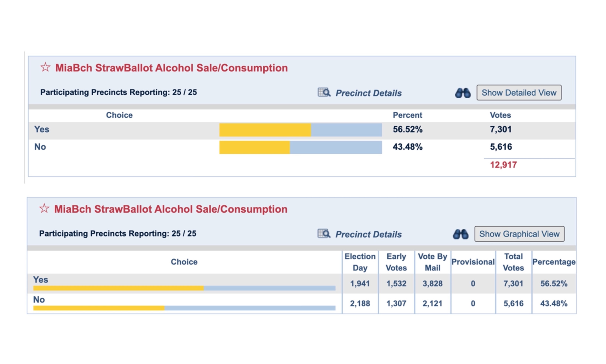Click the Total Votes column header
Viewport: 606px width, 364px height.
[513, 262]
